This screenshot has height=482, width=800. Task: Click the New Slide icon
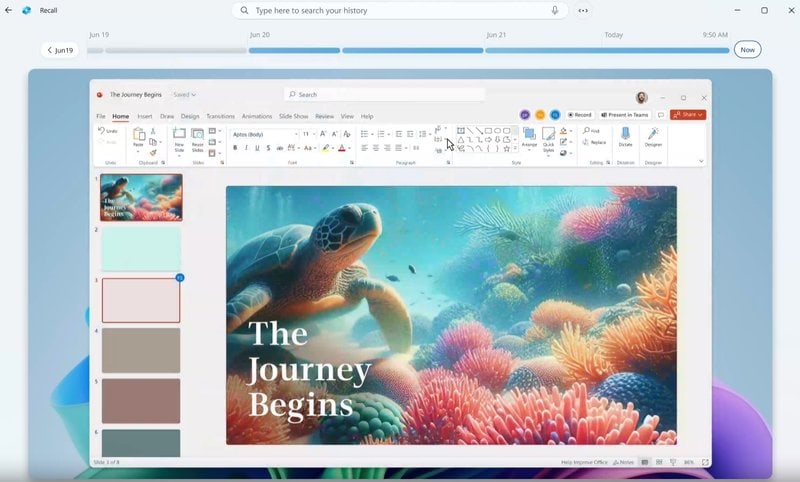pyautogui.click(x=179, y=135)
